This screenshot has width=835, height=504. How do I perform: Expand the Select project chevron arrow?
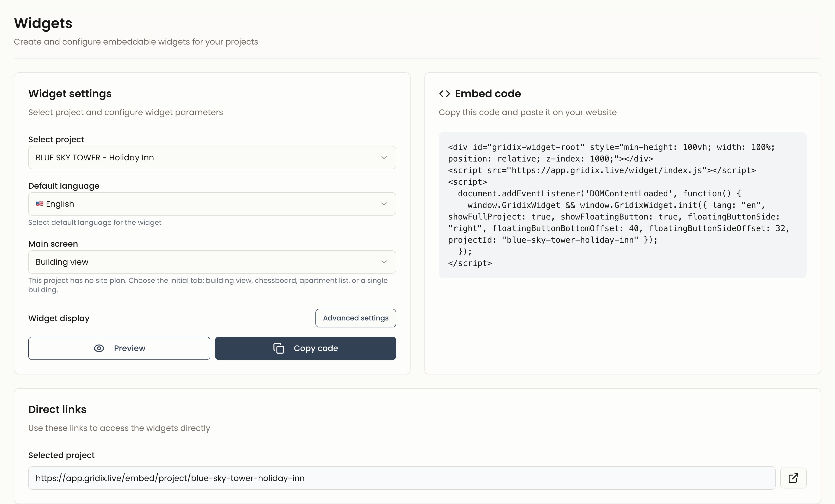384,158
